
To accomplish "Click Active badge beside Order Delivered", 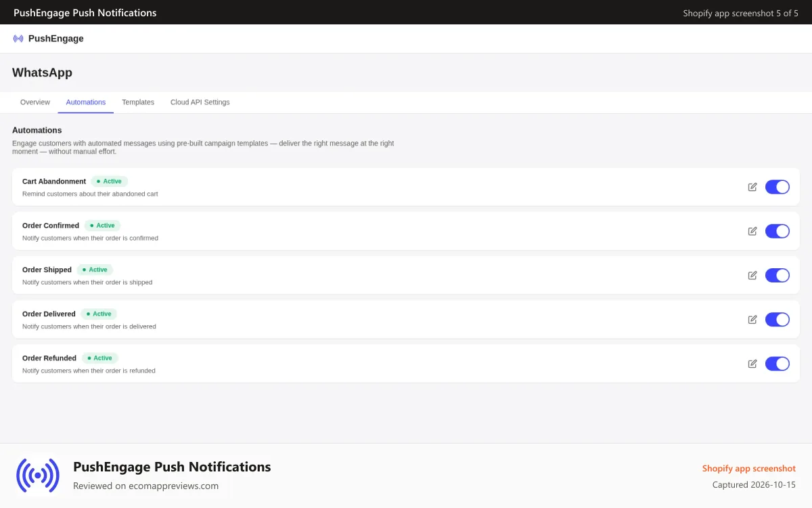I will pyautogui.click(x=99, y=314).
